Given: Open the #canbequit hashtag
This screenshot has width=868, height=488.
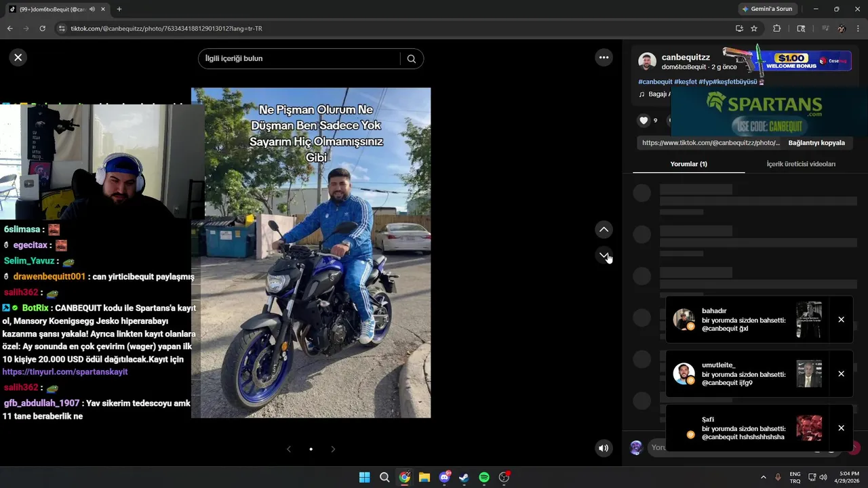Looking at the screenshot, I should click(x=655, y=81).
